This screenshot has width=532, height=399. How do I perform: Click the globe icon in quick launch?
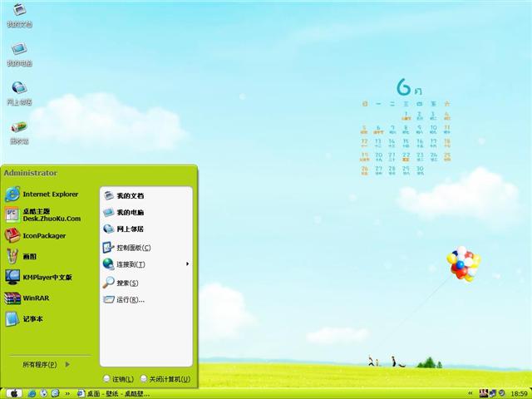(x=43, y=393)
